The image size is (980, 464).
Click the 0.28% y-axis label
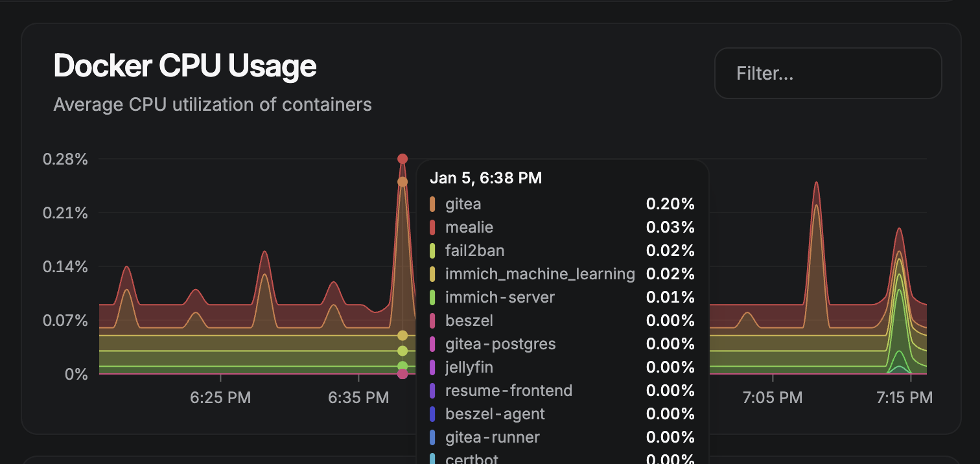[x=65, y=159]
